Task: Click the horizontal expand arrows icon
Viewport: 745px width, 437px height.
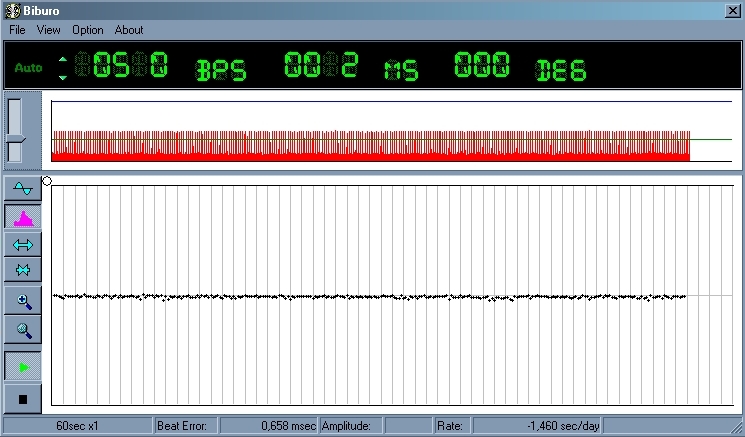Action: pyautogui.click(x=23, y=244)
